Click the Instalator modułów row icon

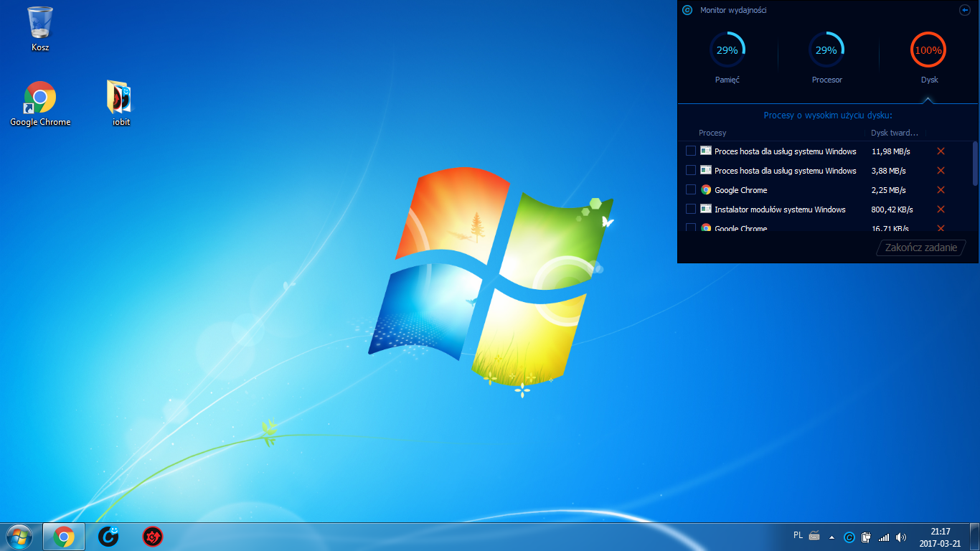(706, 209)
